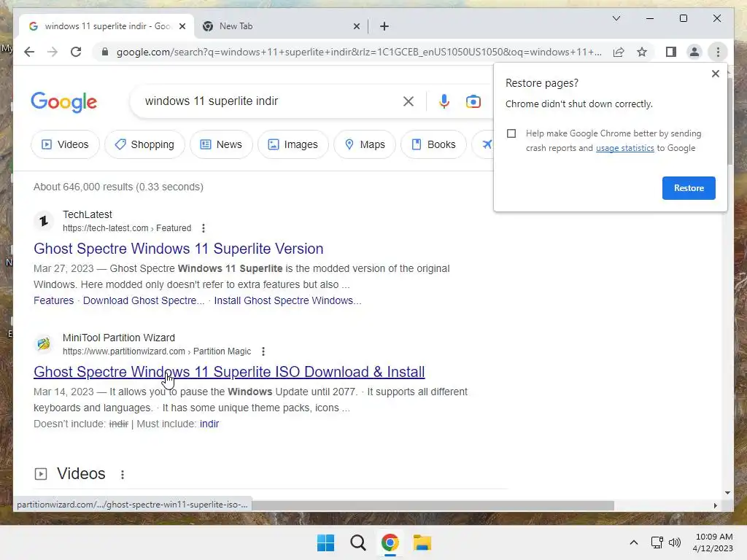Open File Explorer from the taskbar
747x560 pixels.
pyautogui.click(x=422, y=542)
